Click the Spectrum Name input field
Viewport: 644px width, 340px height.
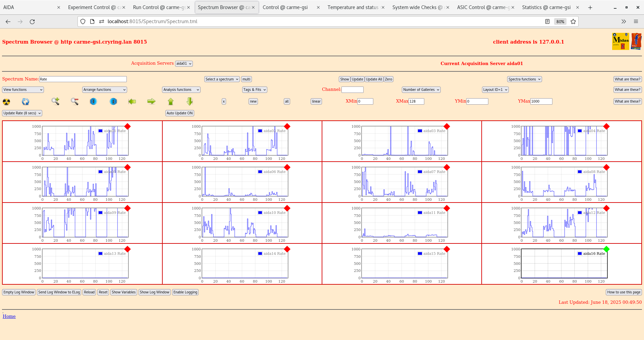tap(83, 79)
